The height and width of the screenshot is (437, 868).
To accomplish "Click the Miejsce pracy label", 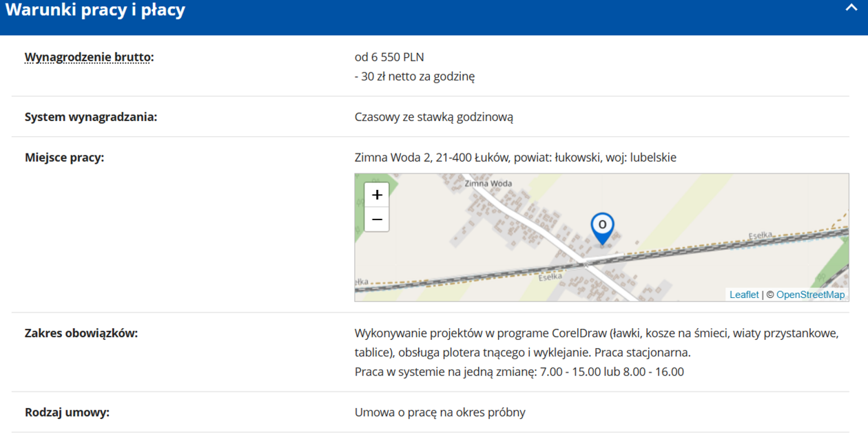I will [x=64, y=158].
